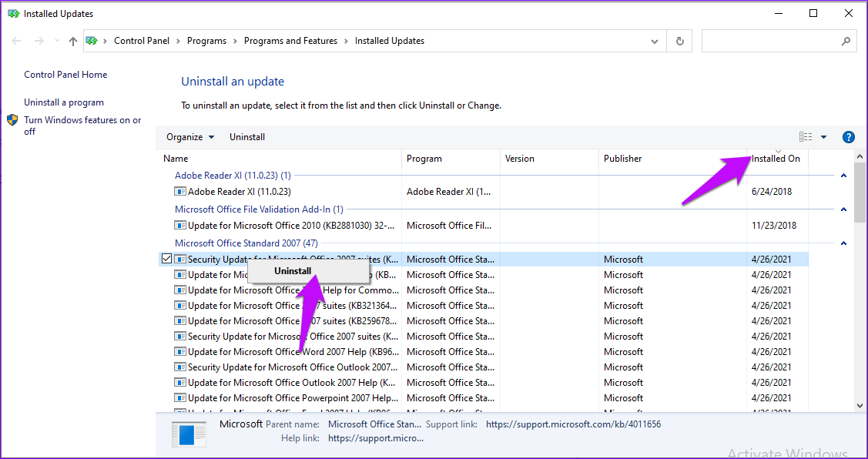Click the Uninstall toolbar button
The height and width of the screenshot is (459, 868).
(x=247, y=137)
